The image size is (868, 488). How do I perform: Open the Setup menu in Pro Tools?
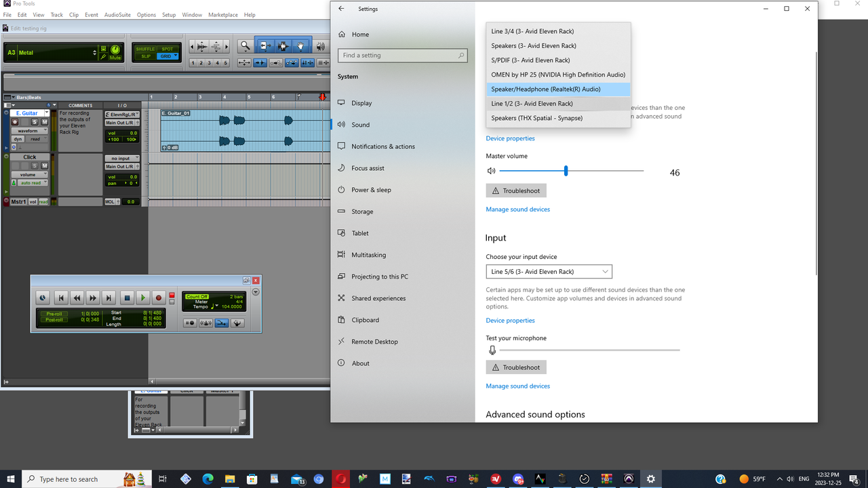tap(169, 14)
